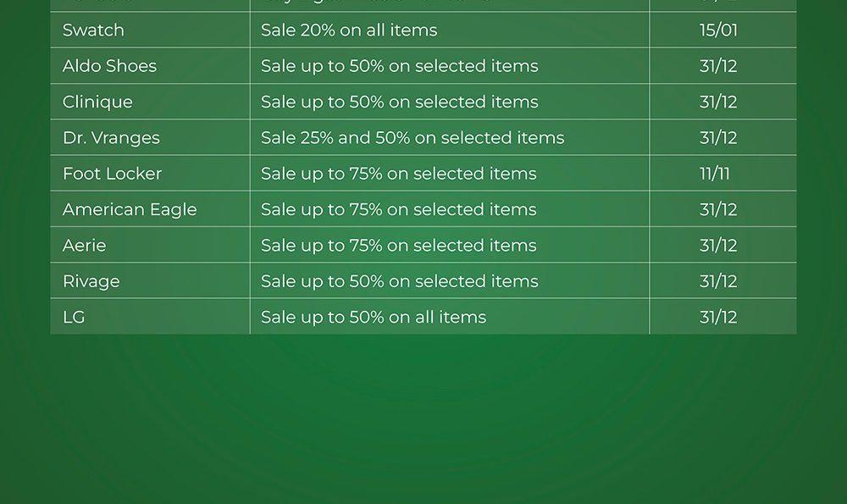
Task: Select LG's 'Sale up to 50% on all items'
Action: (374, 318)
